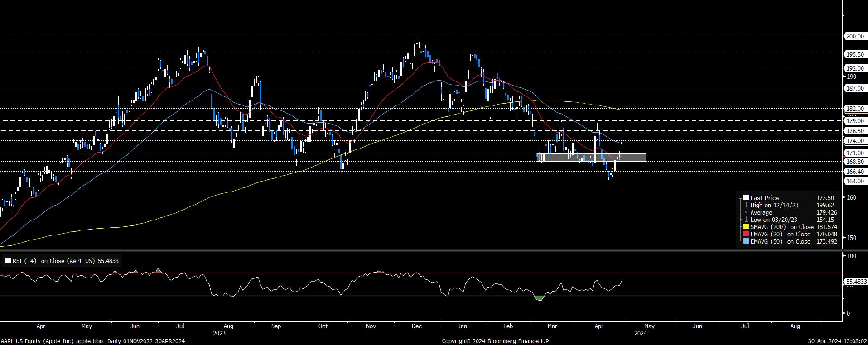This screenshot has width=868, height=345.
Task: Click the 173.50 Last Price value
Action: (825, 198)
